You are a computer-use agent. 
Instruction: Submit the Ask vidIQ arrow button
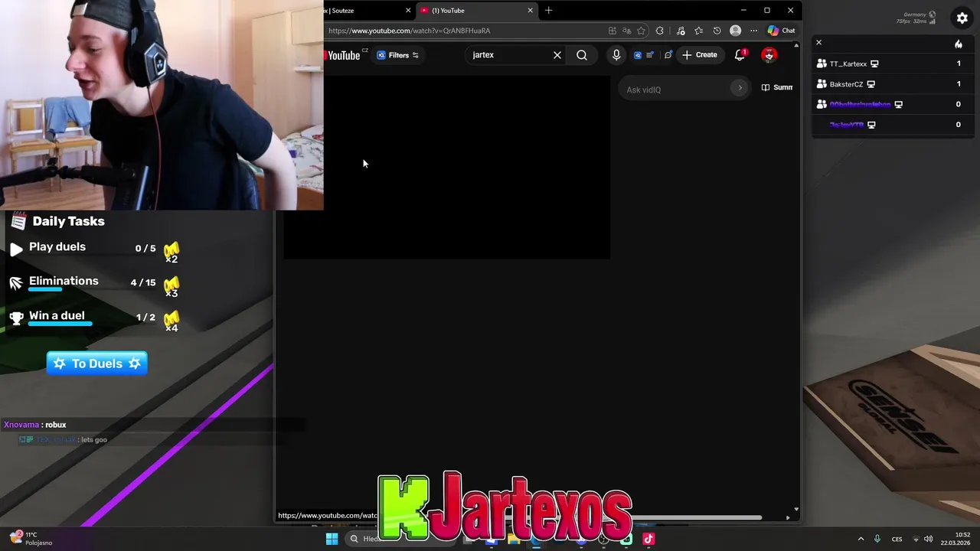pyautogui.click(x=740, y=89)
